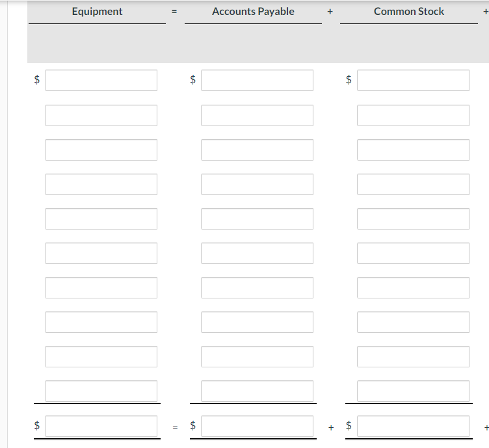Select the fifth row Equipment input box
The image size is (489, 448).
click(x=101, y=219)
